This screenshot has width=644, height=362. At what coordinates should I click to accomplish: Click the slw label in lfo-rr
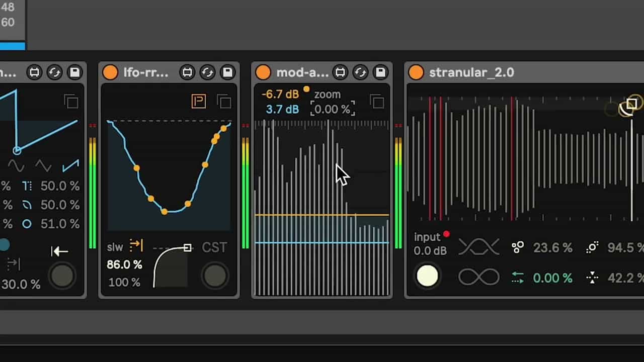click(115, 247)
